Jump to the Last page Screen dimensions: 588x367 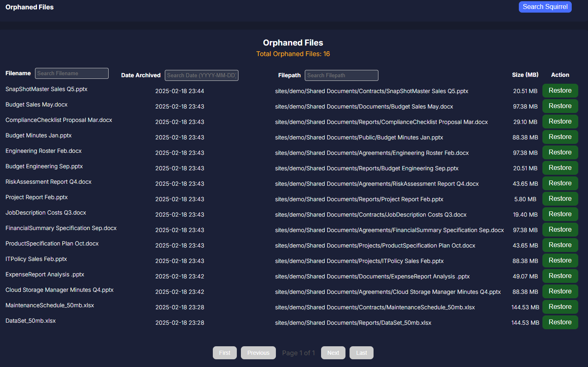(x=361, y=353)
